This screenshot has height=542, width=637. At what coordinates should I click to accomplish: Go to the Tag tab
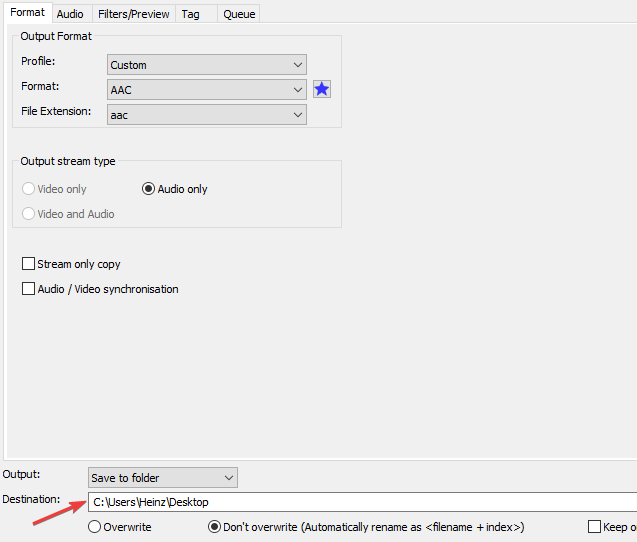(x=190, y=14)
